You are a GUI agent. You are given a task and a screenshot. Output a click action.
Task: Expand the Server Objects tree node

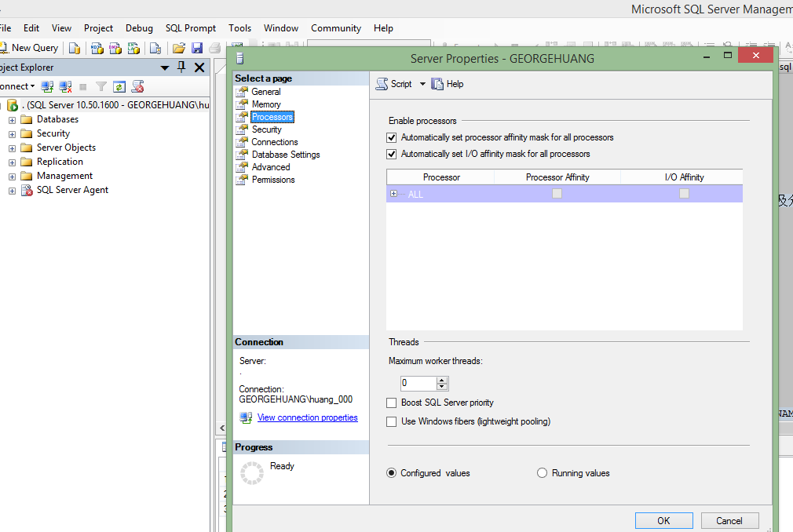click(x=12, y=148)
